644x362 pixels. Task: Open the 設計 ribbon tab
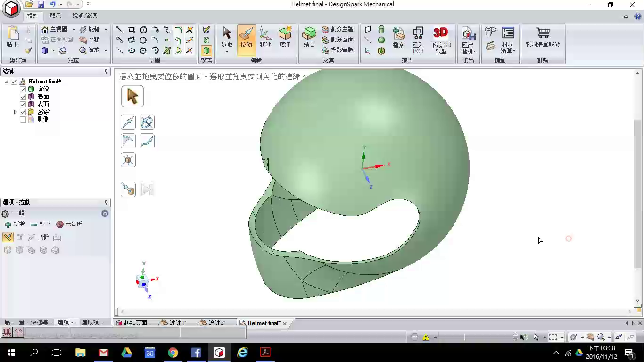[x=33, y=16]
